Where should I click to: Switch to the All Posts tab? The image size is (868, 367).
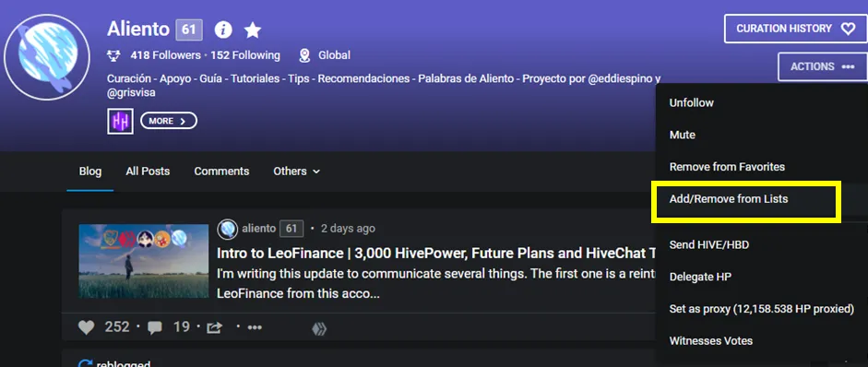[x=148, y=172]
